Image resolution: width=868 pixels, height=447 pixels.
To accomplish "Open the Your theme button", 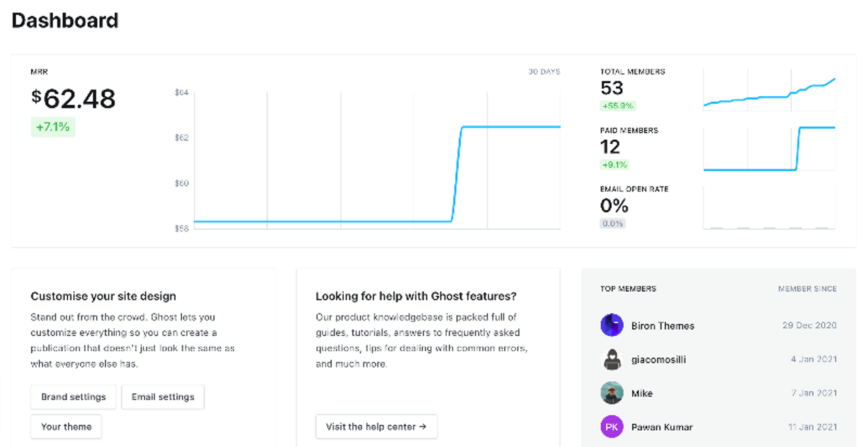I will pyautogui.click(x=66, y=427).
